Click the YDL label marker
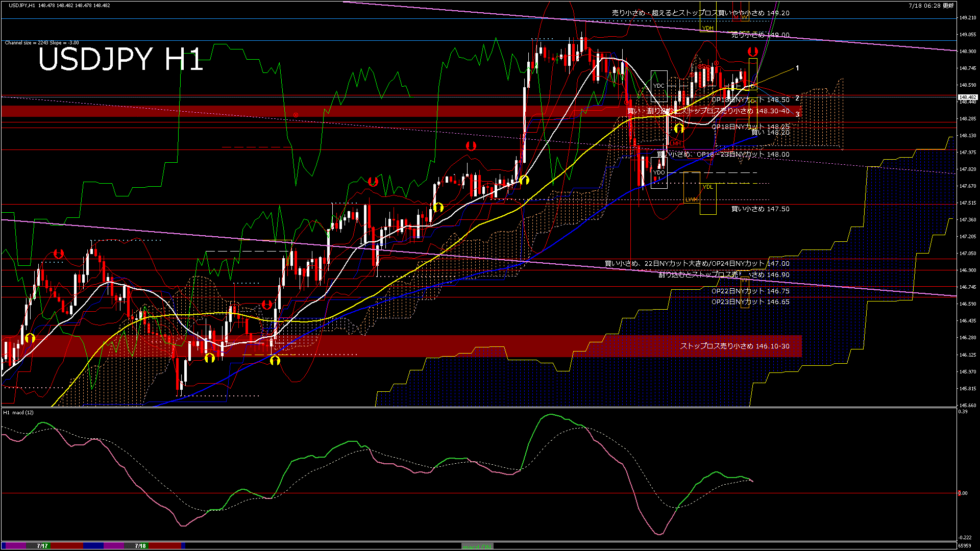980x551 pixels. 707,187
